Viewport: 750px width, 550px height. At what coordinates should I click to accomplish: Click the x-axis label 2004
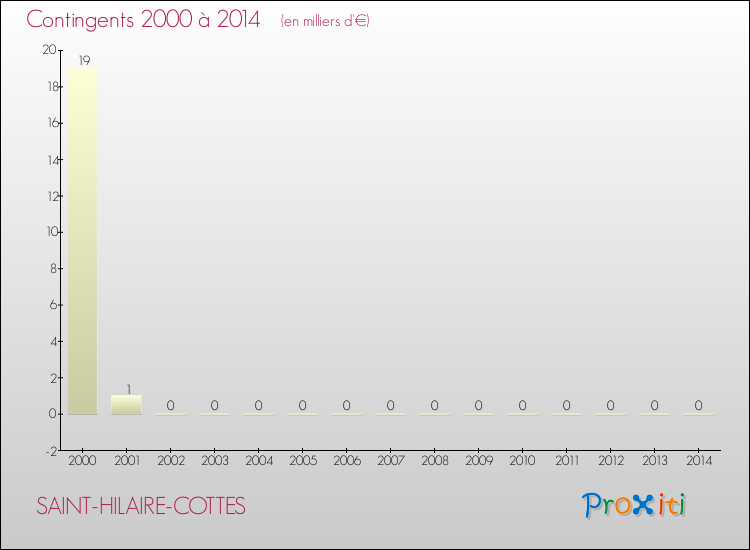[259, 461]
